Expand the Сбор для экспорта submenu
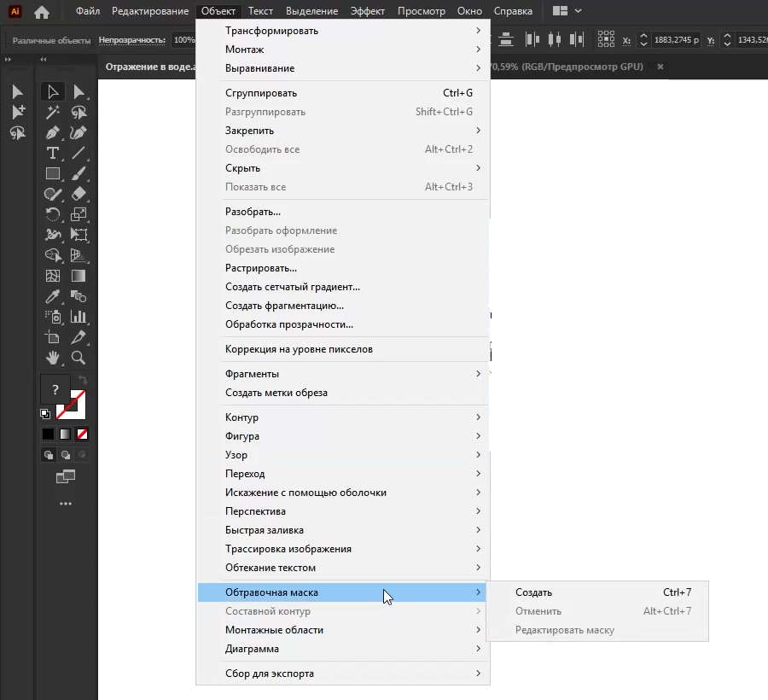Image resolution: width=768 pixels, height=700 pixels. click(343, 674)
